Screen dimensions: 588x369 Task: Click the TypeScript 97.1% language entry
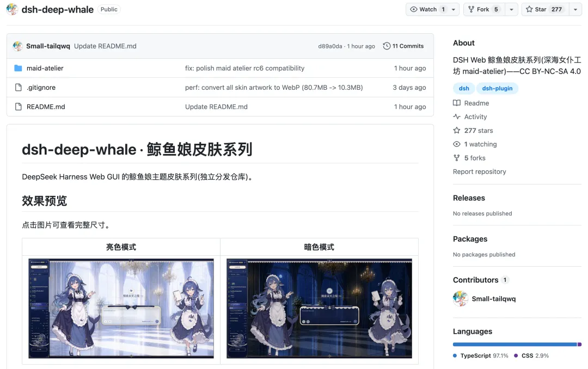(481, 355)
